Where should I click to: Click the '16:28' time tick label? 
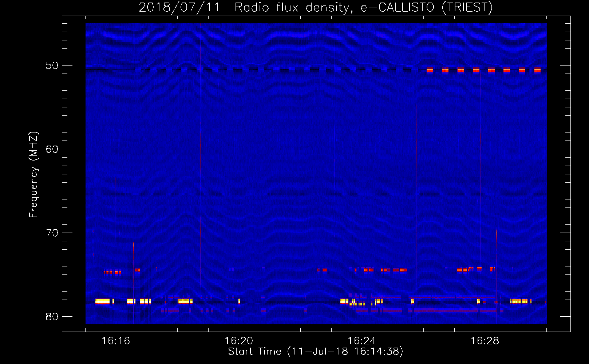tap(485, 341)
